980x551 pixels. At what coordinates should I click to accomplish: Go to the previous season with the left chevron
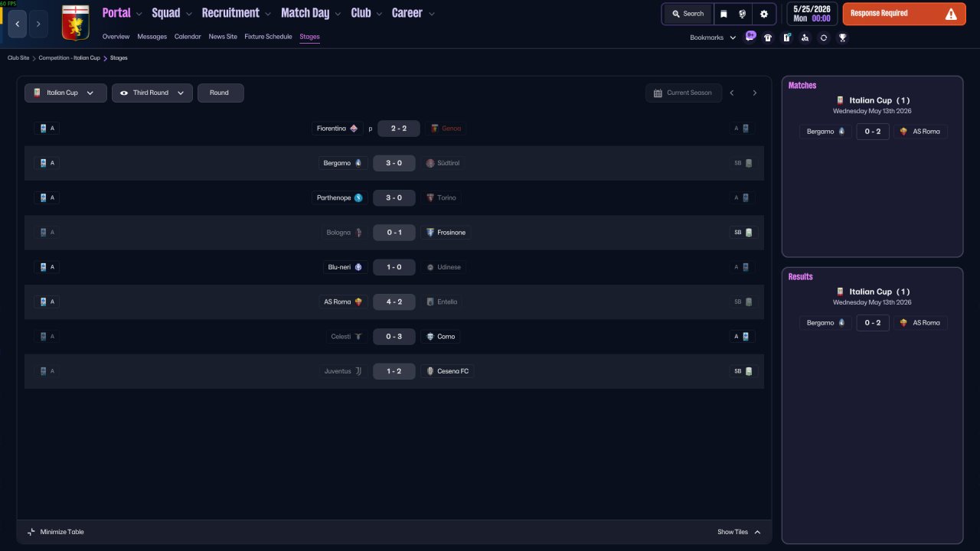point(732,93)
